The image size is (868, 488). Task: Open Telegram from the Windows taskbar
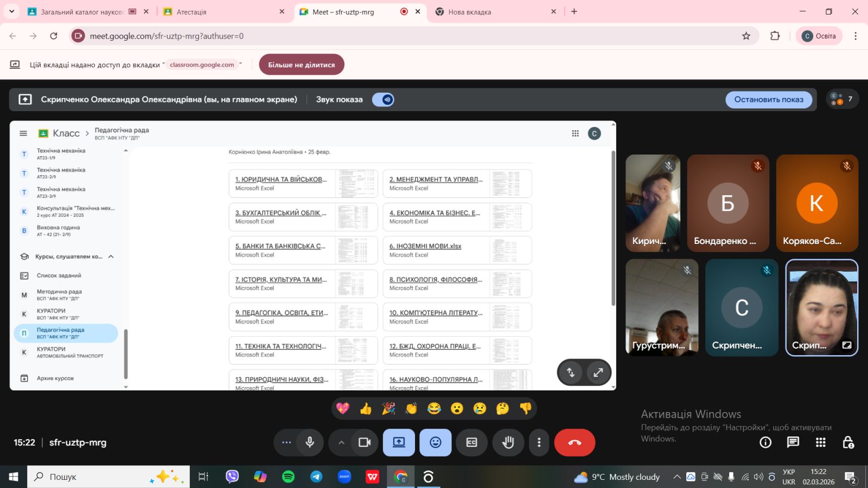point(316,477)
